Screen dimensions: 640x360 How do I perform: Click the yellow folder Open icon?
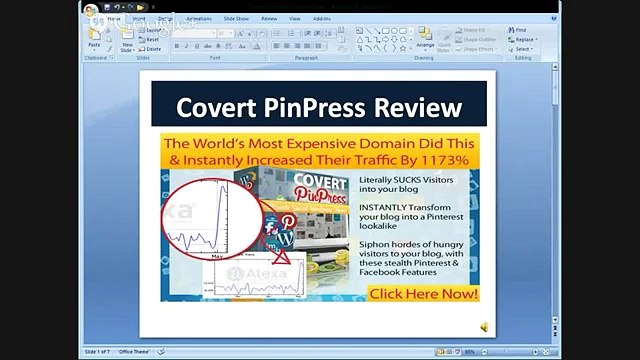tap(140, 7)
